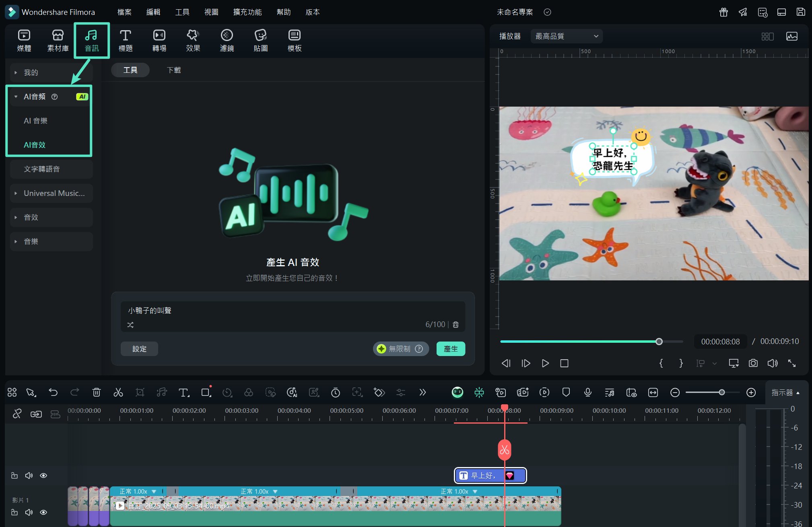Click the gift box icon in title bar
Image resolution: width=812 pixels, height=527 pixels.
[x=724, y=12]
